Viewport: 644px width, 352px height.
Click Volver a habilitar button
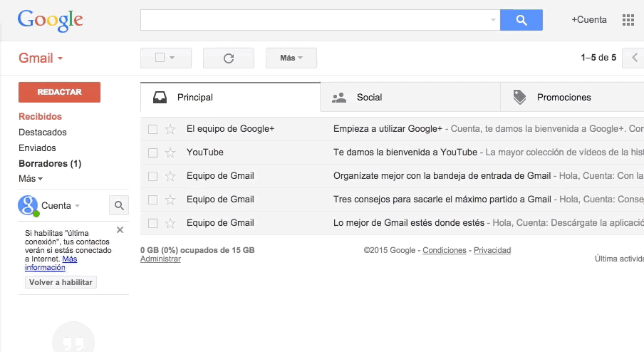click(x=61, y=282)
